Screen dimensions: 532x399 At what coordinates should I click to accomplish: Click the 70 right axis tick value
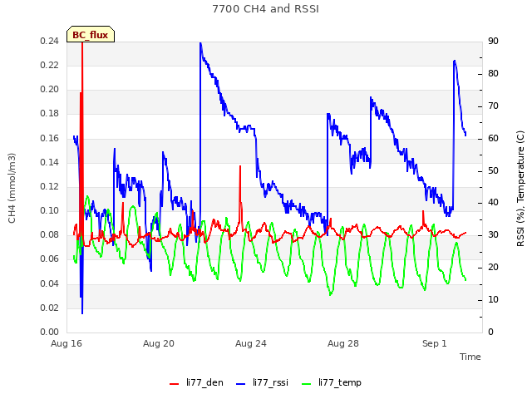pyautogui.click(x=493, y=106)
